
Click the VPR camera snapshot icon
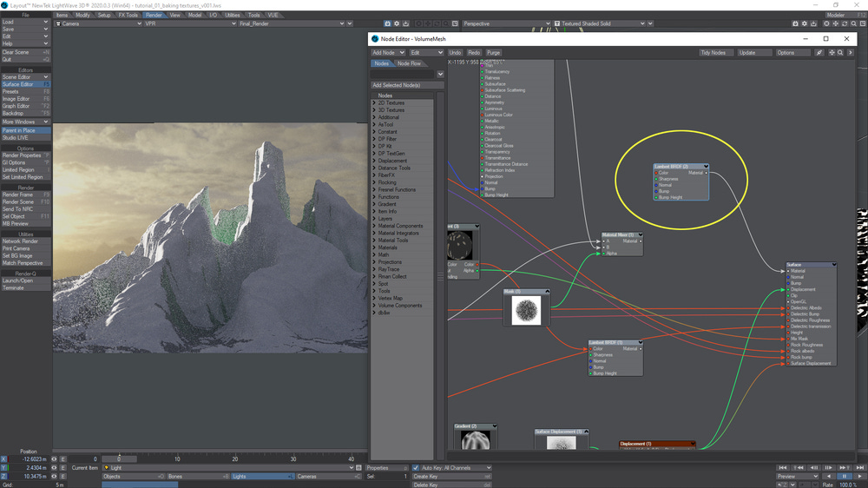tap(387, 23)
